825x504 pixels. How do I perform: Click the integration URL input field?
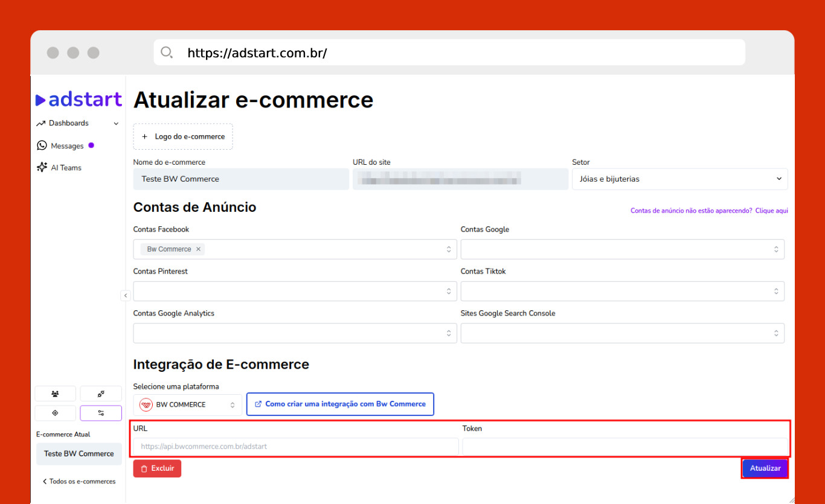[296, 447]
